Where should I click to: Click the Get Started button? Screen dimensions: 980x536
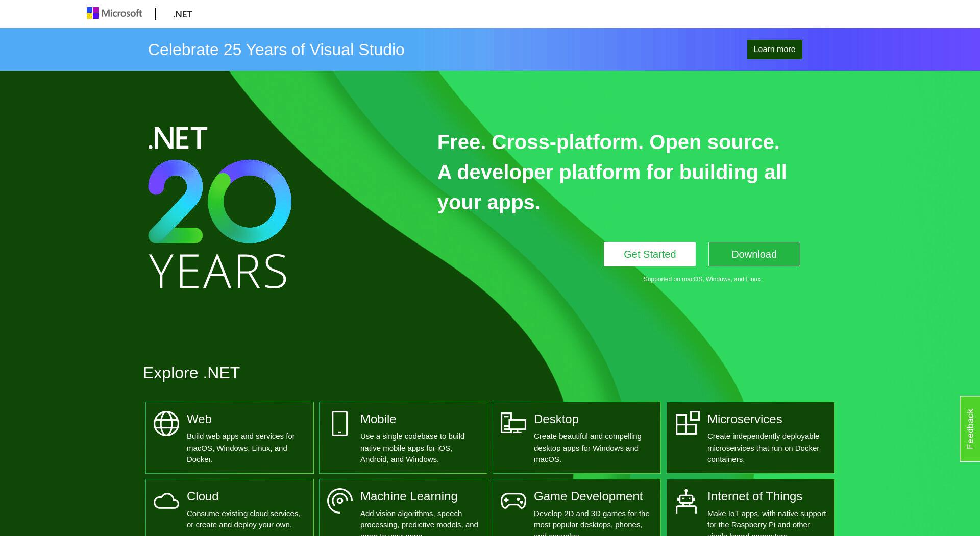click(649, 254)
